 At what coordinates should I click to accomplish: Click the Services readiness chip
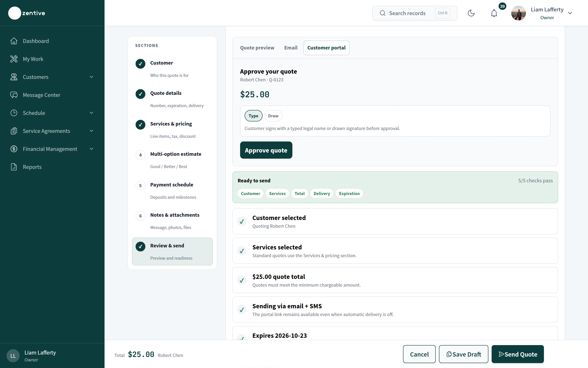[x=277, y=193]
